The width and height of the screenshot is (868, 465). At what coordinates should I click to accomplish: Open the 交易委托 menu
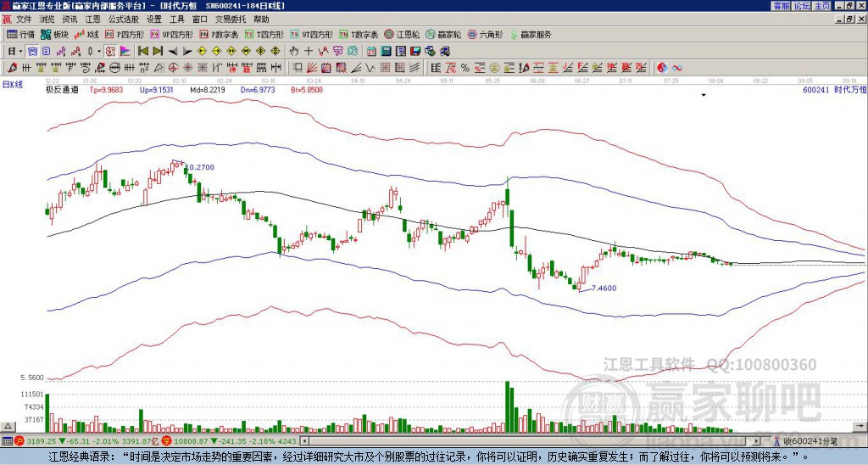231,20
